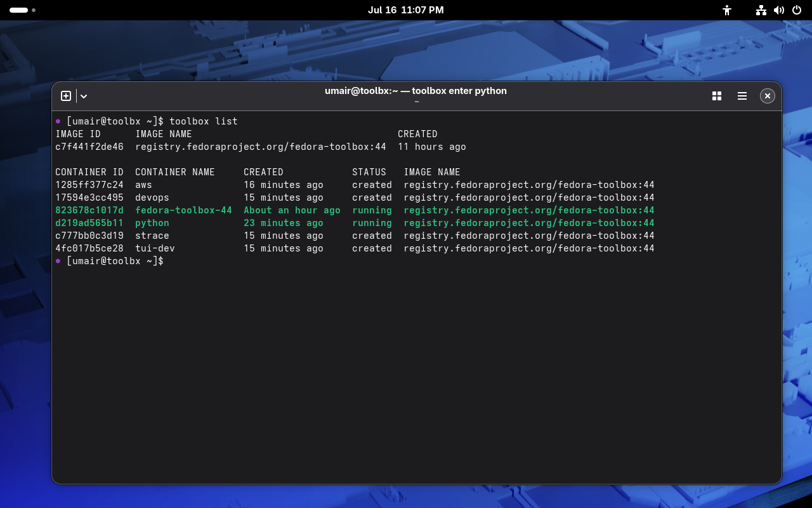Click '16 minutes ago' in aws row
This screenshot has height=508, width=812.
tap(284, 185)
